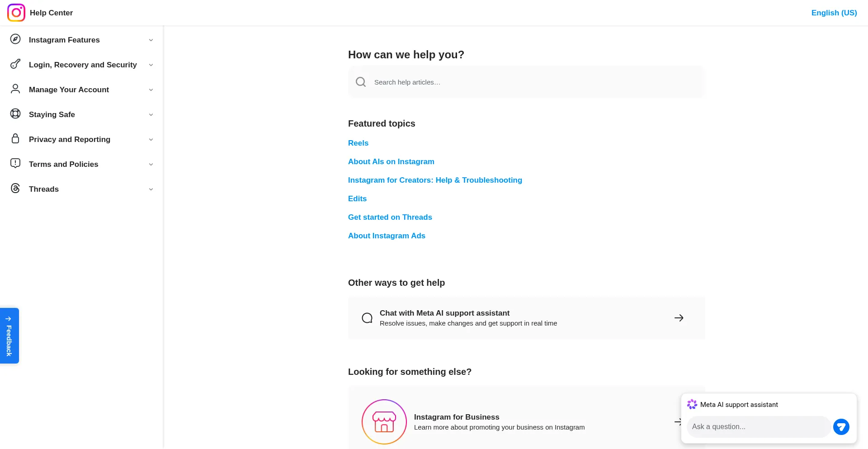Click the person icon for Manage Your Account
The image size is (868, 449).
click(x=15, y=89)
